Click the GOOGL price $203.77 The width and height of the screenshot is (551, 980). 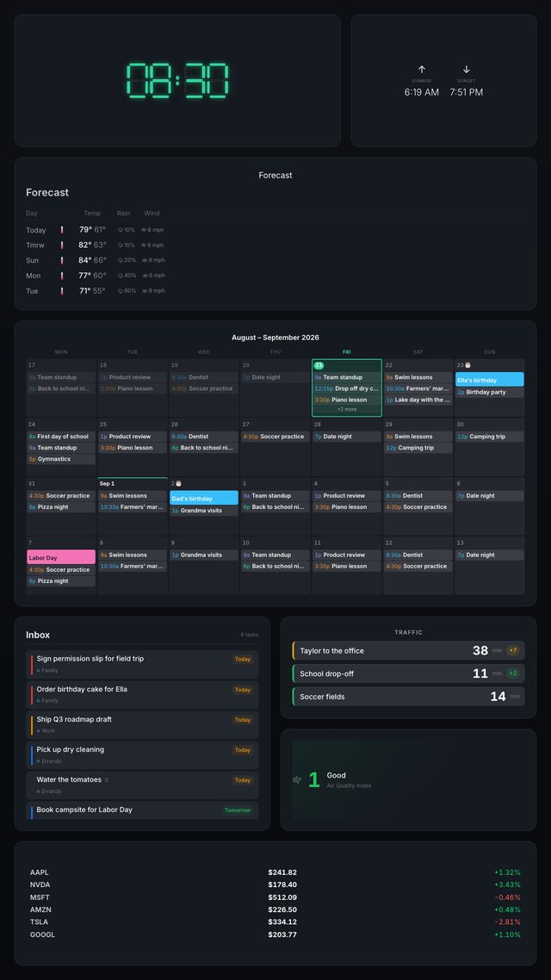[282, 934]
